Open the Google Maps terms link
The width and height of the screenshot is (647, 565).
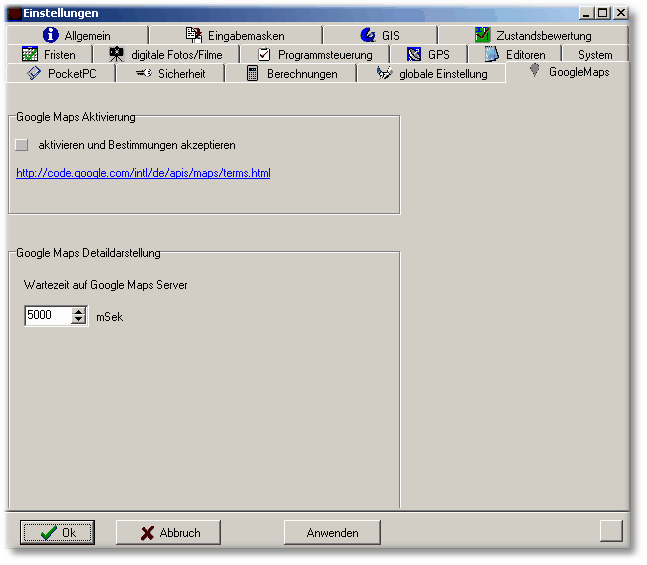[143, 173]
